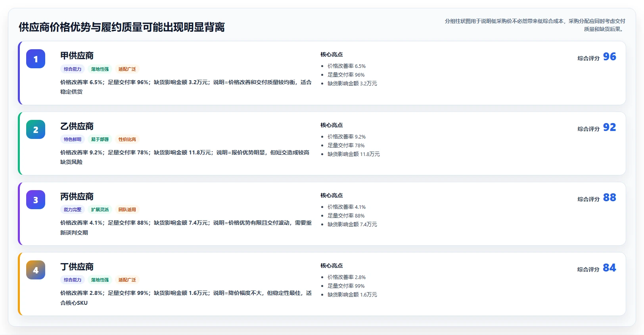
Task: Click the 适配广泛 tag under 甲供应商
Action: (x=127, y=69)
